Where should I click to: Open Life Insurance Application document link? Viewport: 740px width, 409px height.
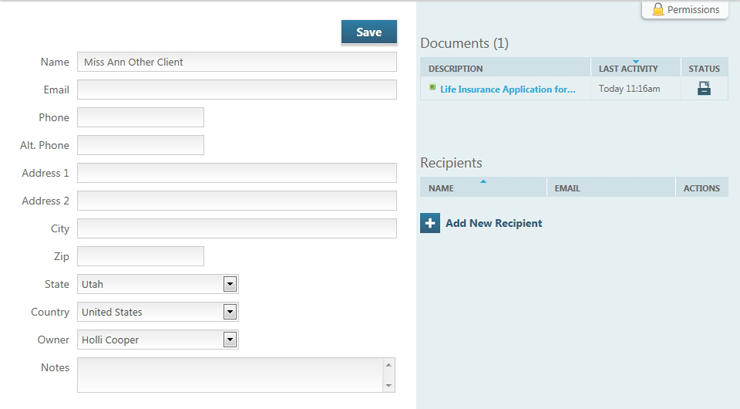(507, 89)
